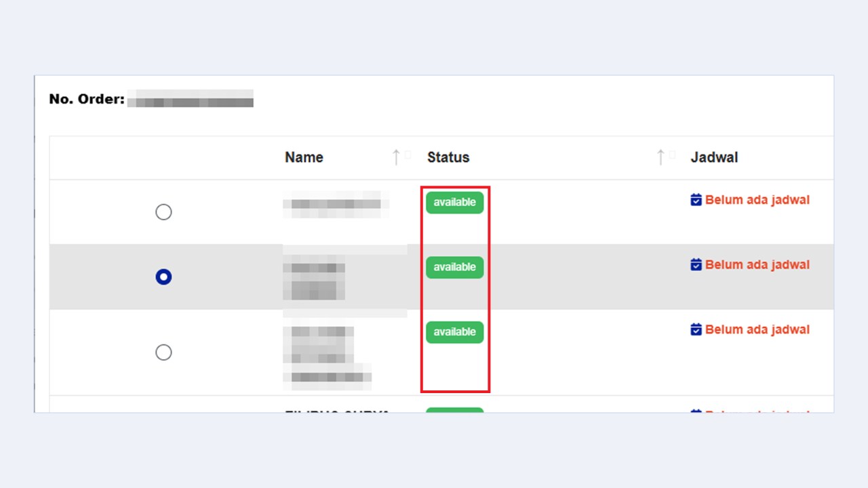Click the 'available' badge in the highlighted row
Viewport: 868px width, 488px height.
click(x=454, y=267)
